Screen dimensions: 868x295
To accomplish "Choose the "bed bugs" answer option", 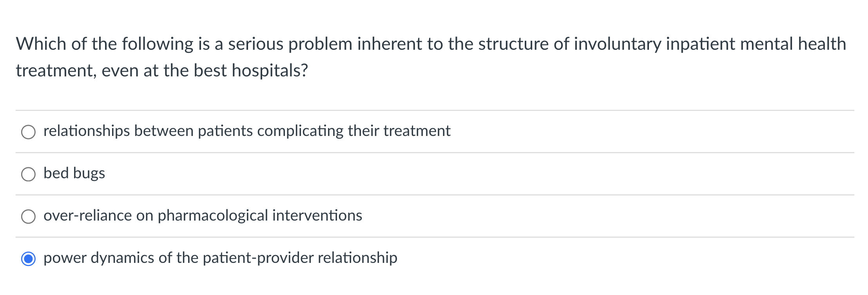I will point(28,174).
